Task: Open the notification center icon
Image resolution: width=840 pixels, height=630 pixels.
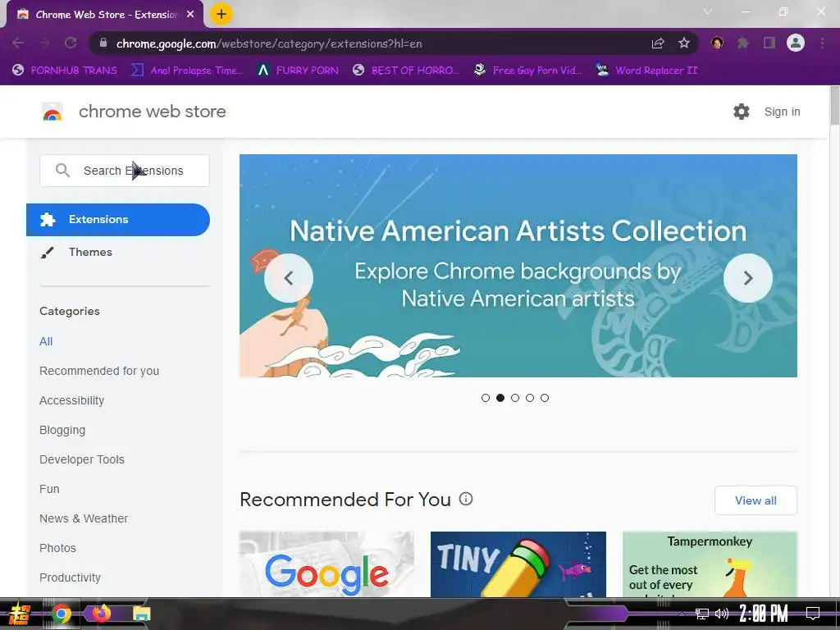Action: (813, 614)
